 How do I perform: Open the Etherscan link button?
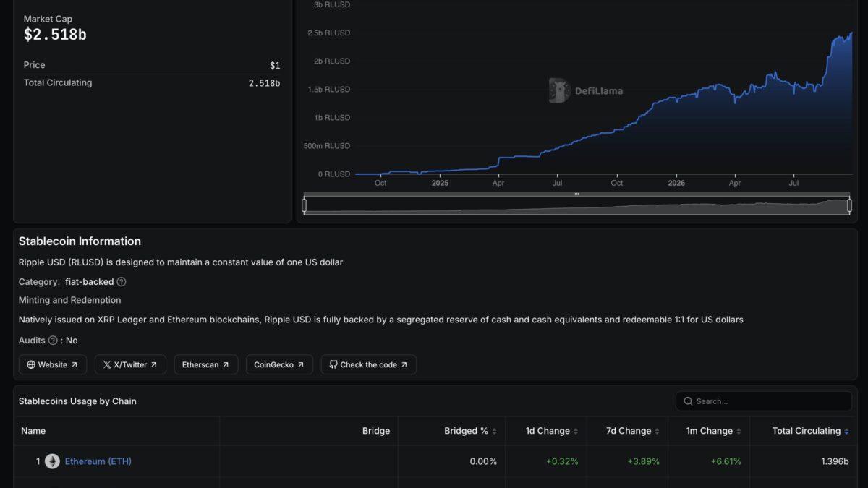click(206, 364)
